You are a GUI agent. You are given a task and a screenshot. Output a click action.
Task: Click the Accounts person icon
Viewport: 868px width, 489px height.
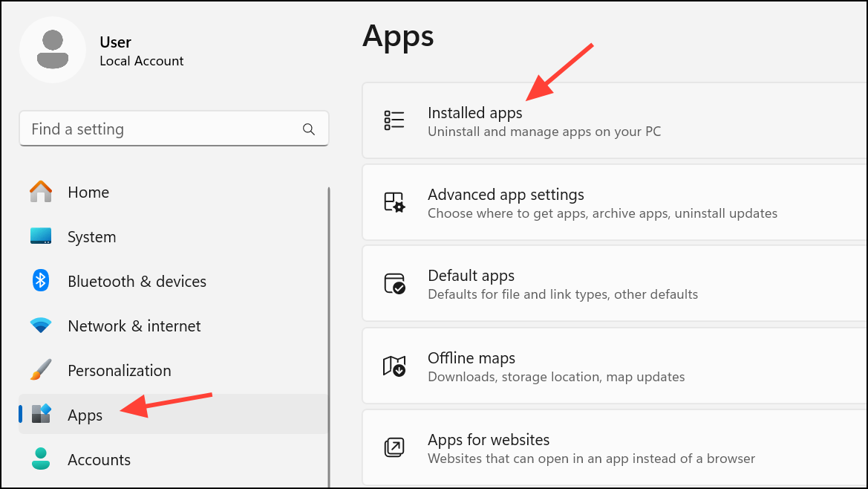(40, 459)
